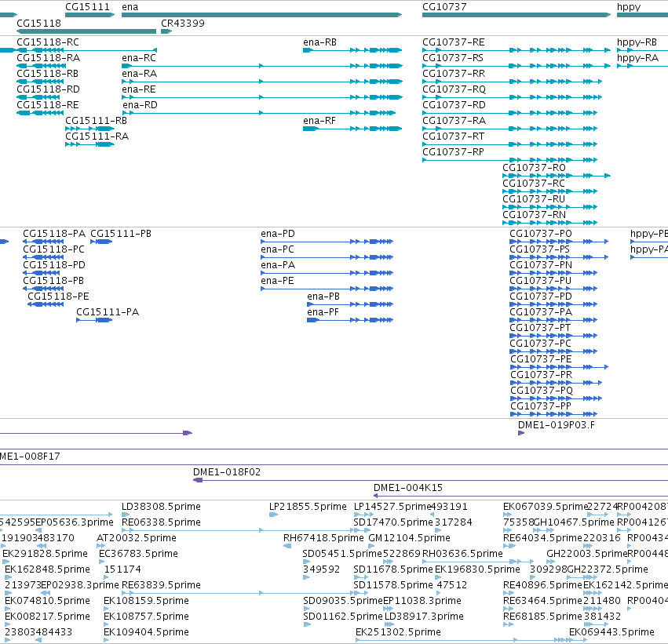Image resolution: width=668 pixels, height=644 pixels.
Task: Open the EK109404.5prime EST label
Action: [146, 632]
